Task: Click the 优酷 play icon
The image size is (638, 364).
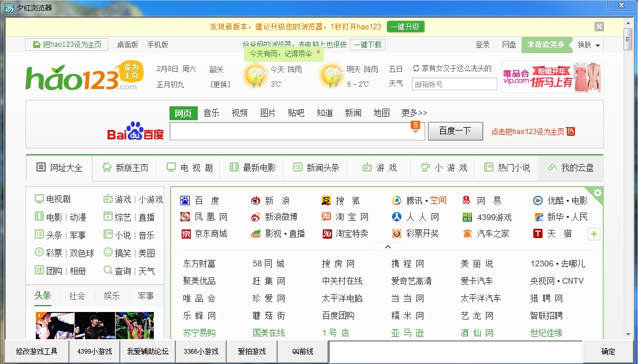Action: [538, 200]
